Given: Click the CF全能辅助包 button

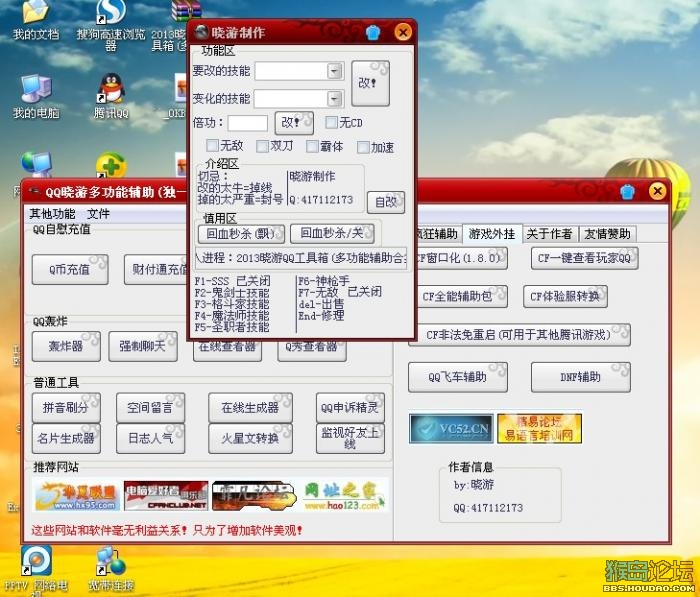Looking at the screenshot, I should (x=461, y=296).
